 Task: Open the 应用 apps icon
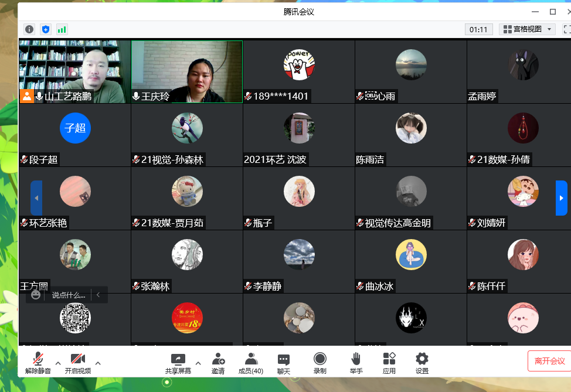coord(389,363)
